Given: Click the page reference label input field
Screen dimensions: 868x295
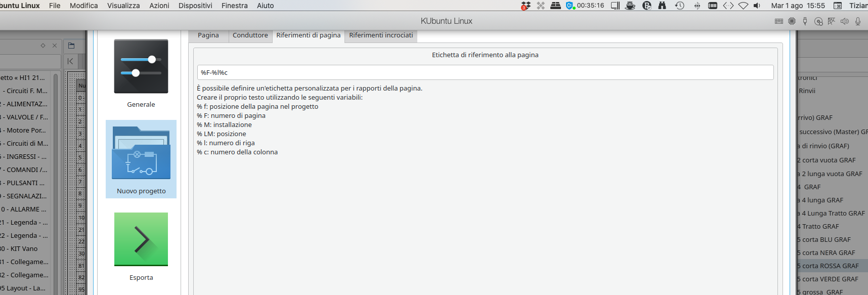Looking at the screenshot, I should pyautogui.click(x=485, y=72).
